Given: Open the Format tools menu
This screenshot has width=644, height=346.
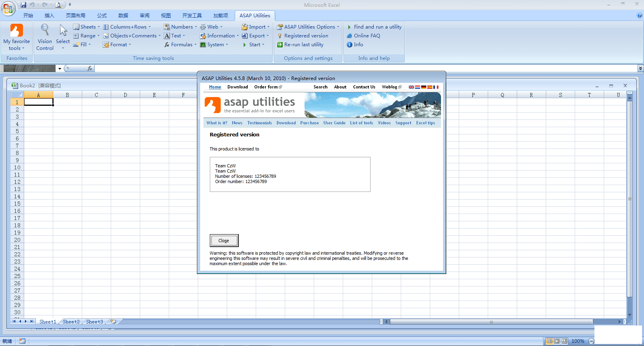Looking at the screenshot, I should pos(117,45).
